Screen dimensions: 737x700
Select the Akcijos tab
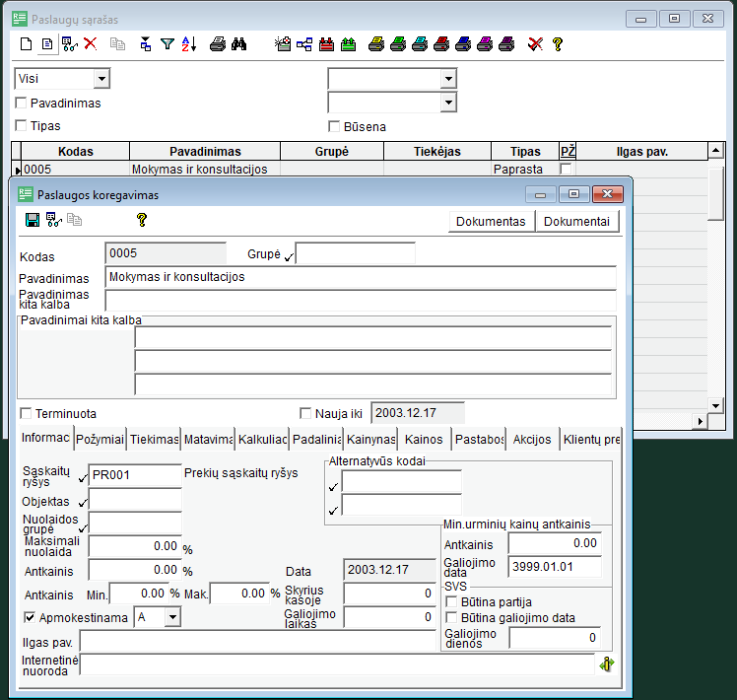click(x=532, y=440)
